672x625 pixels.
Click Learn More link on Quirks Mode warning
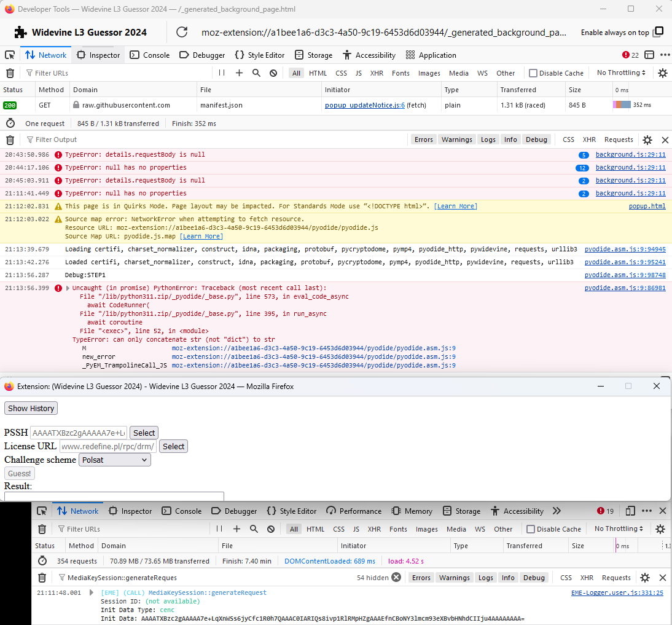(455, 206)
